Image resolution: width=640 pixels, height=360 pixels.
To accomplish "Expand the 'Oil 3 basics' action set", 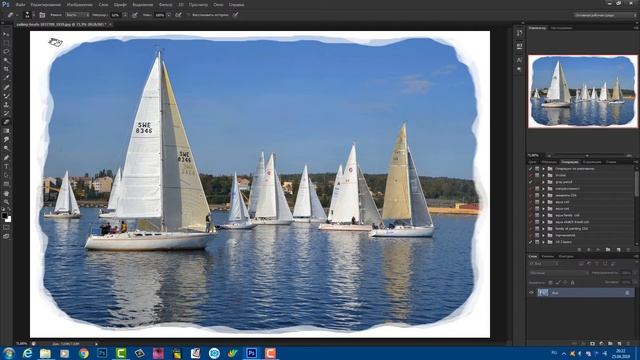I will [x=543, y=242].
